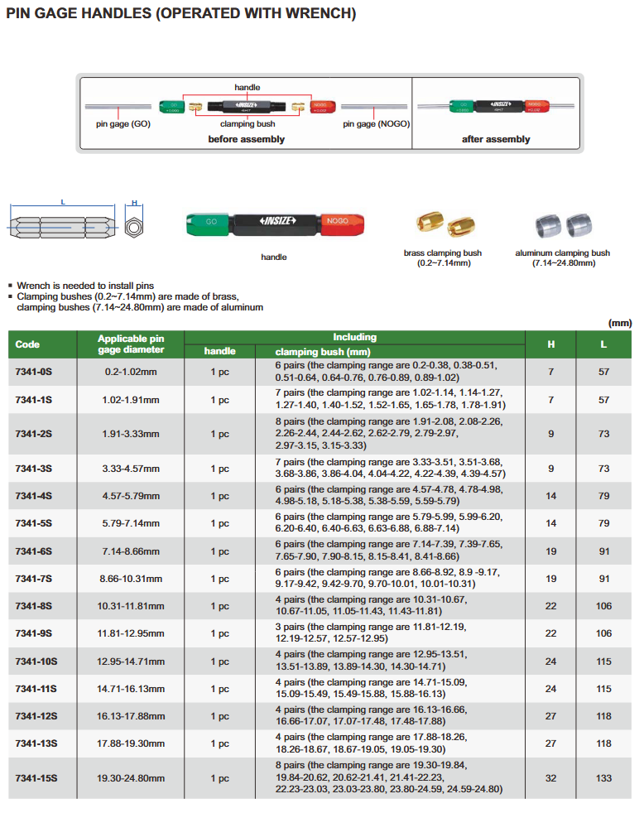
Task: Click the before assembly exploded diagram handle
Action: [247, 106]
